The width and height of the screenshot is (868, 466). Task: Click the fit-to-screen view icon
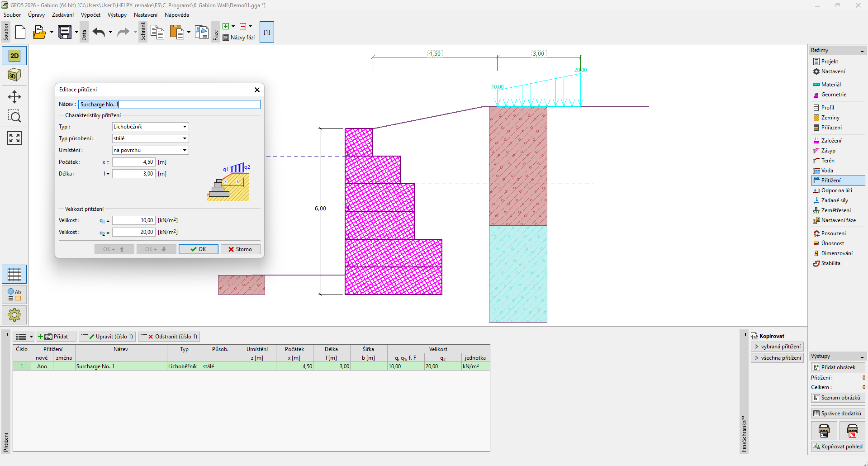click(x=14, y=138)
